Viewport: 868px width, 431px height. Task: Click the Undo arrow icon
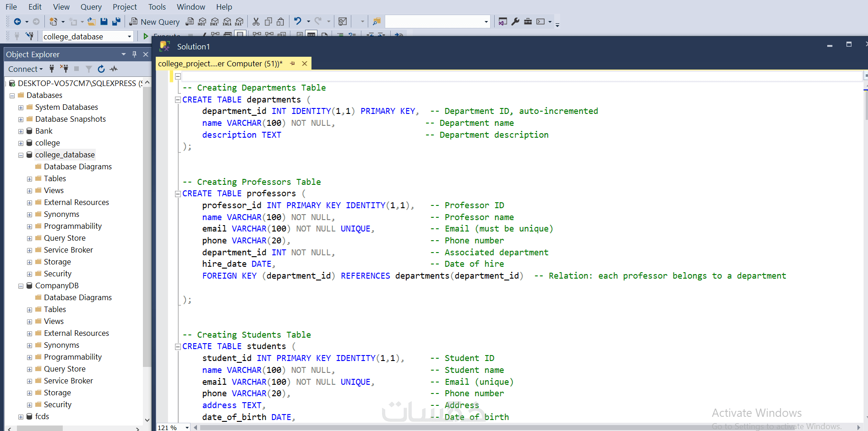[x=298, y=21]
